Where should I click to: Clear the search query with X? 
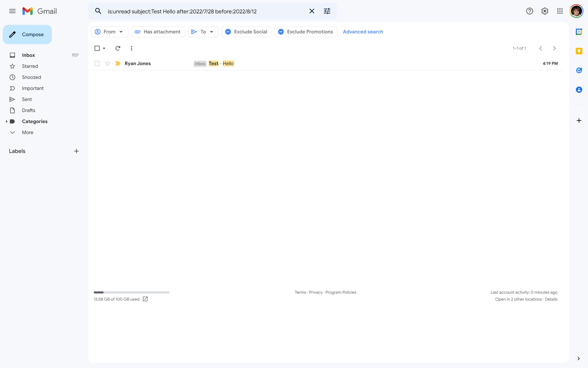[312, 11]
